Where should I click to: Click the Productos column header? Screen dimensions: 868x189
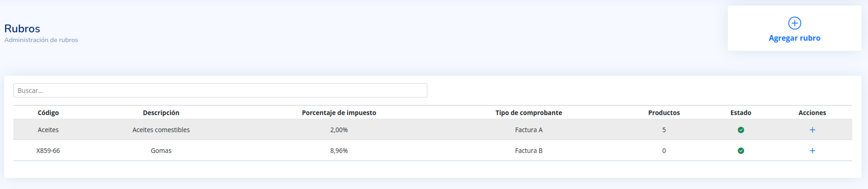[664, 113]
